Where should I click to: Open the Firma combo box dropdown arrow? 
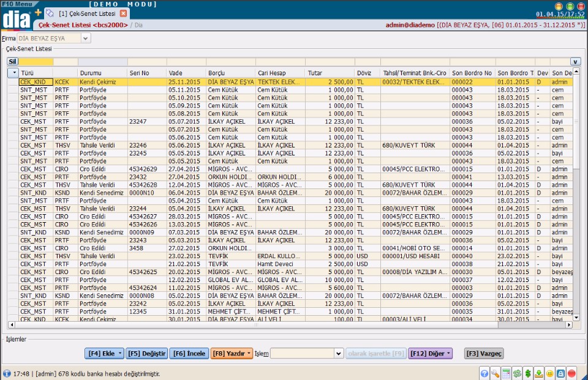click(86, 38)
